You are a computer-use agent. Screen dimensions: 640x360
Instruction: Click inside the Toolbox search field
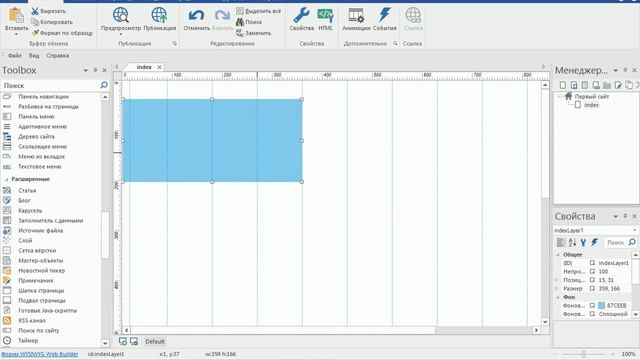click(x=50, y=85)
